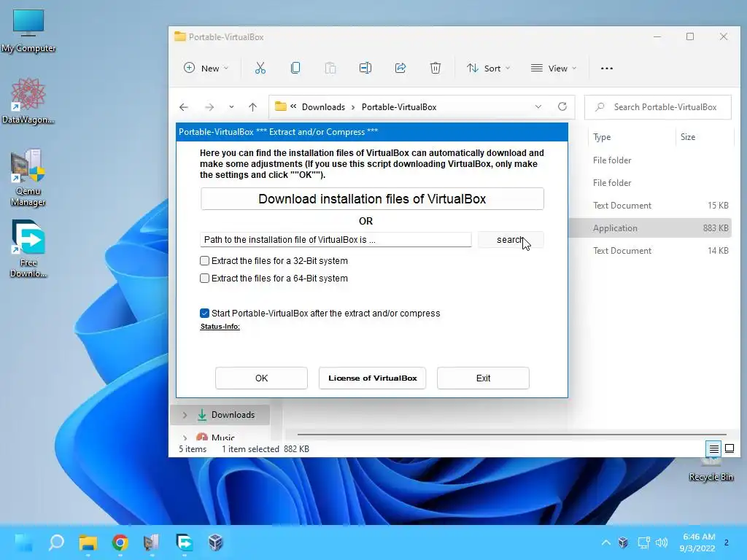
Task: Go back with the Explorer back arrow
Action: point(184,107)
